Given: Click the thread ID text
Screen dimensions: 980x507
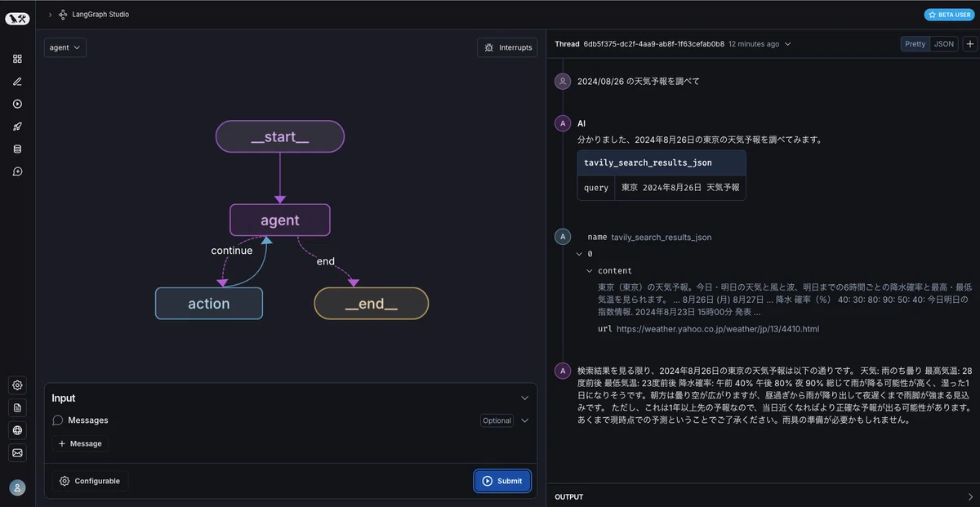Looking at the screenshot, I should click(653, 44).
